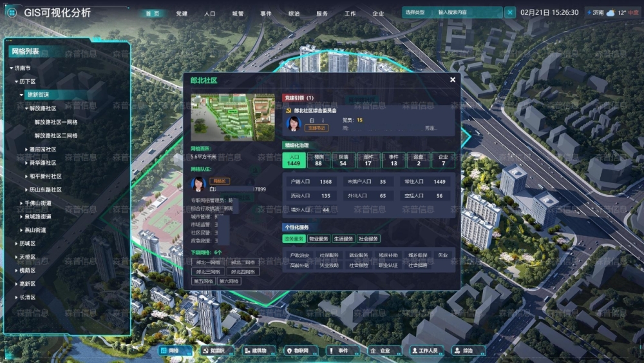644x363 pixels.
Task: Collapse the 济南市 tree node arrow
Action: pyautogui.click(x=11, y=68)
